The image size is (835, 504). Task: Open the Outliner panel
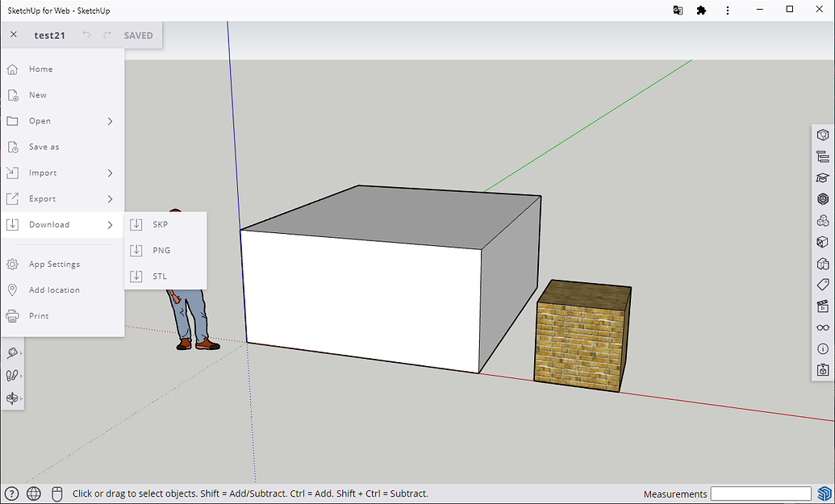(x=822, y=156)
